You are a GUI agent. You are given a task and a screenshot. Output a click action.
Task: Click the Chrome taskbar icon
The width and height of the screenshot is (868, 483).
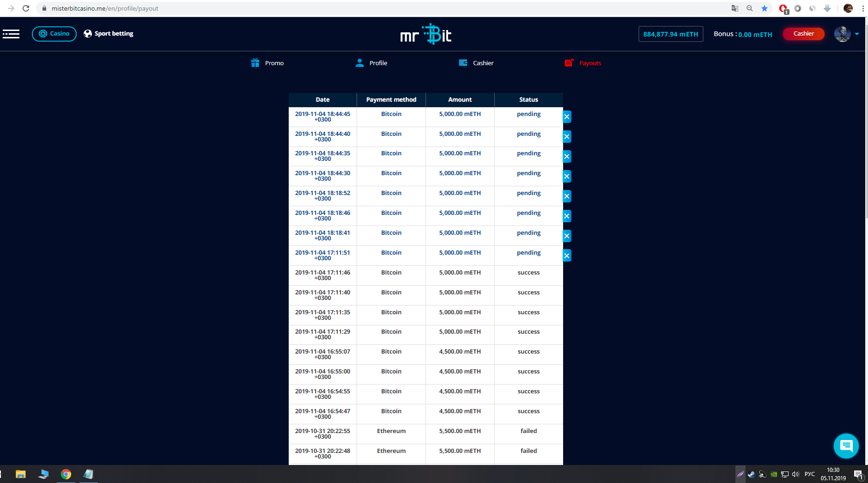[66, 474]
